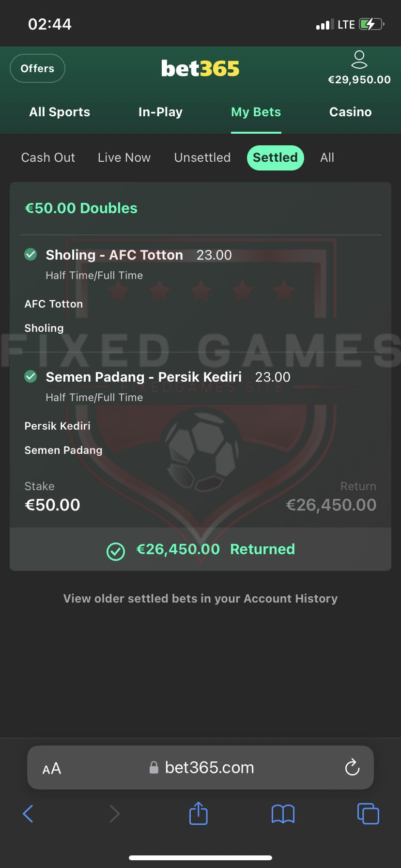Tap the Returned checkmark circle icon
The image size is (401, 868).
click(116, 551)
